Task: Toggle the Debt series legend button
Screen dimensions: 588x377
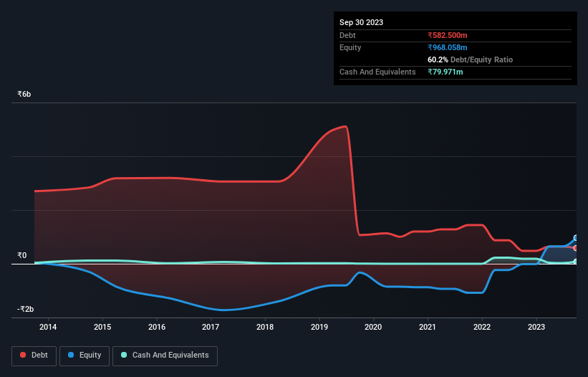Action: tap(34, 355)
